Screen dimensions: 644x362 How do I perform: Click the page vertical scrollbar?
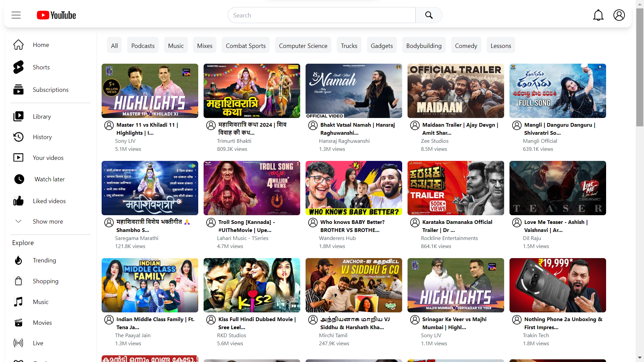coord(640,67)
